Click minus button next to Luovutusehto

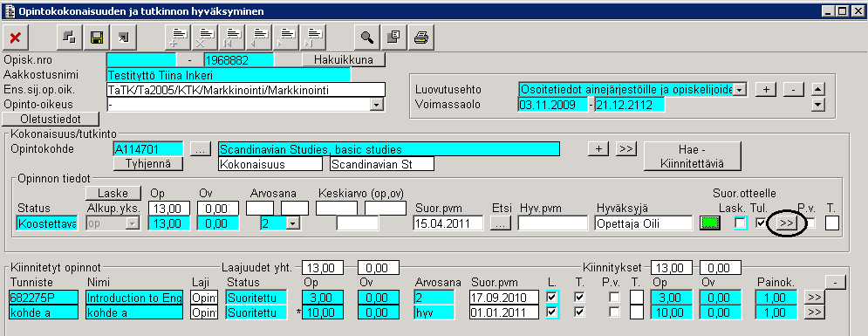(x=793, y=89)
